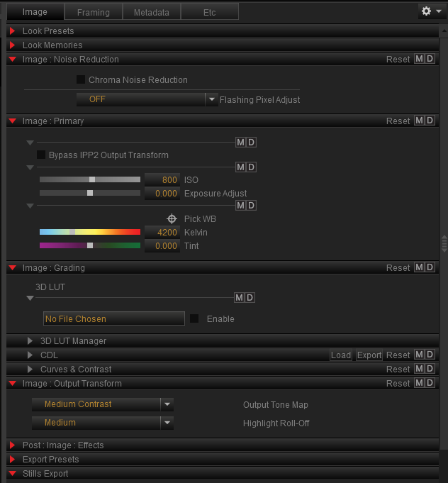Collapse Image : Output Transform section
448x483 pixels.
tap(12, 384)
